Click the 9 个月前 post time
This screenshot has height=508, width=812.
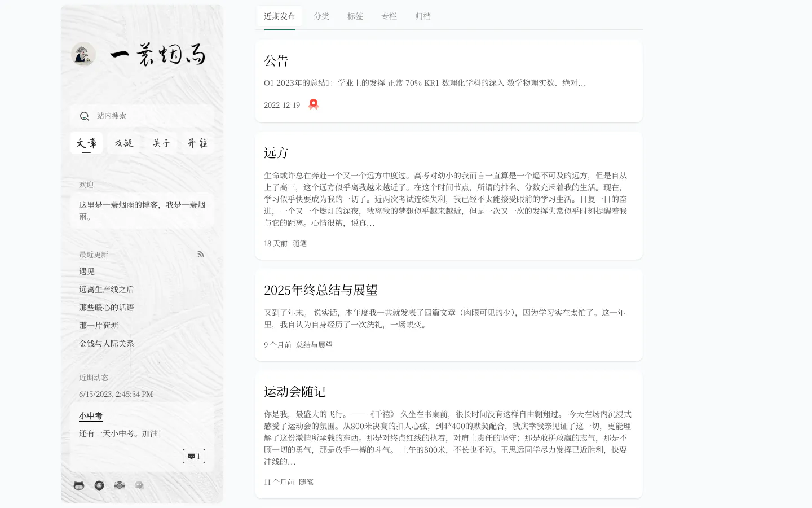[x=277, y=345]
